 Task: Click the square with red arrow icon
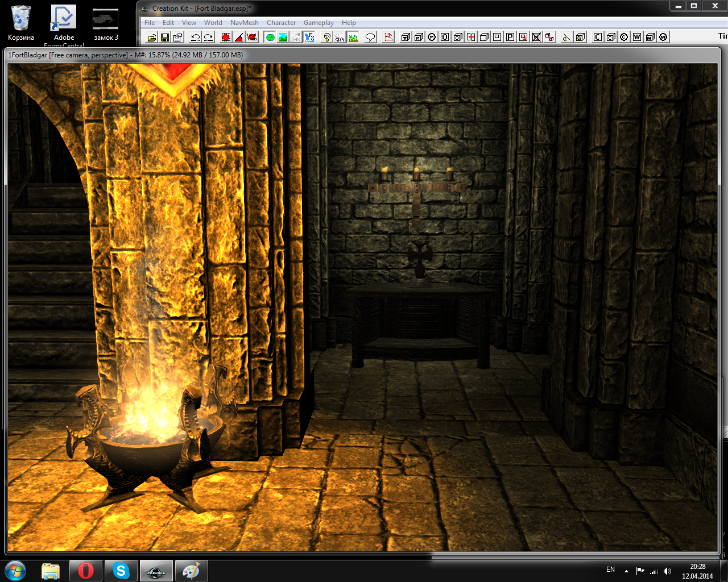click(x=523, y=37)
